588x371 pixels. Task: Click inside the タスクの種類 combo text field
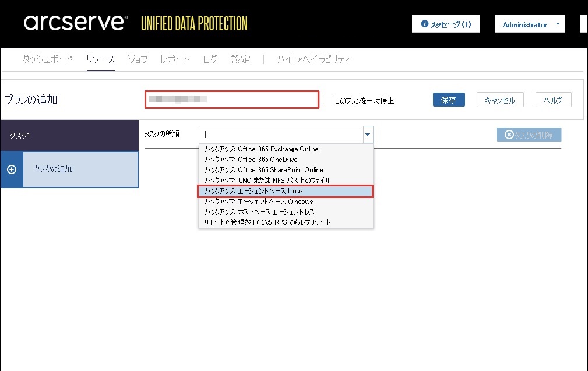[281, 135]
